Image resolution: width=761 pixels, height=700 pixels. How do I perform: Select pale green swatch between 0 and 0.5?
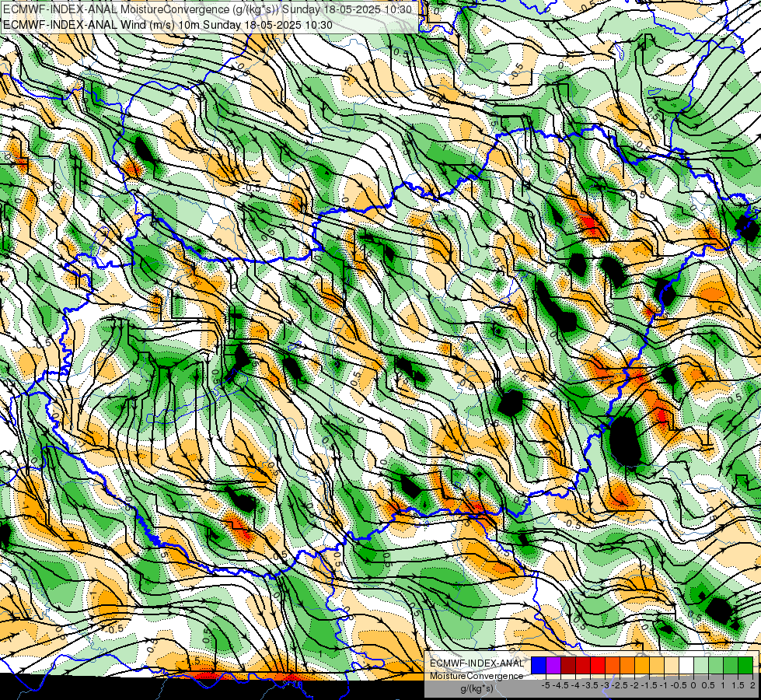(x=701, y=665)
